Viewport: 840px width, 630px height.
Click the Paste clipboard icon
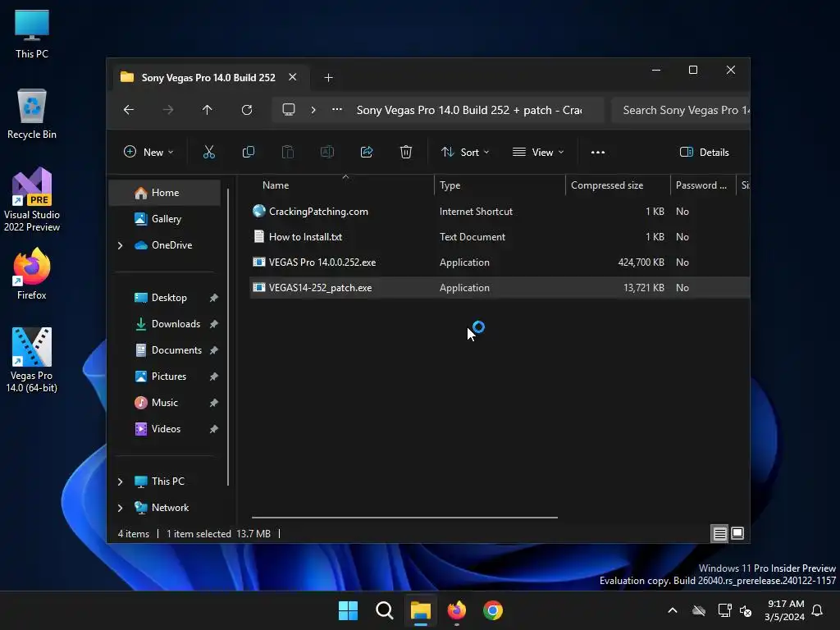tap(288, 152)
